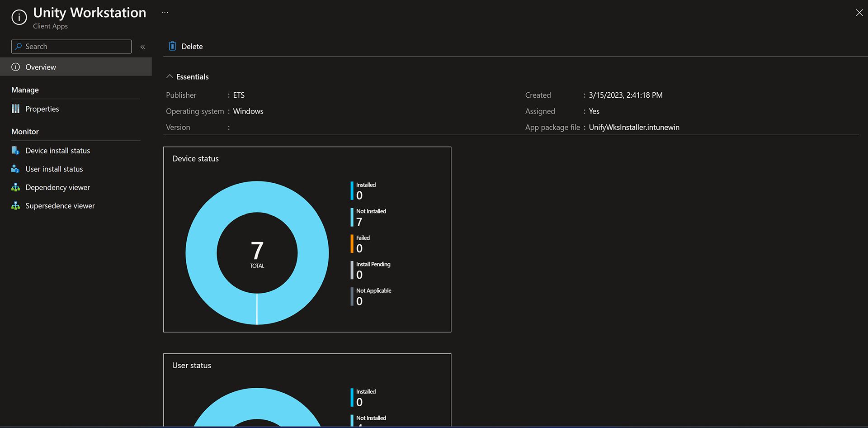The image size is (868, 428).
Task: Open Dependency viewer
Action: point(58,187)
